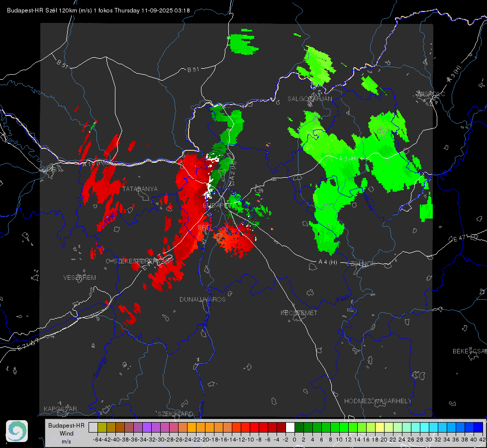Click the SZOLNOK city label
The width and height of the screenshot is (487, 448).
(361, 264)
